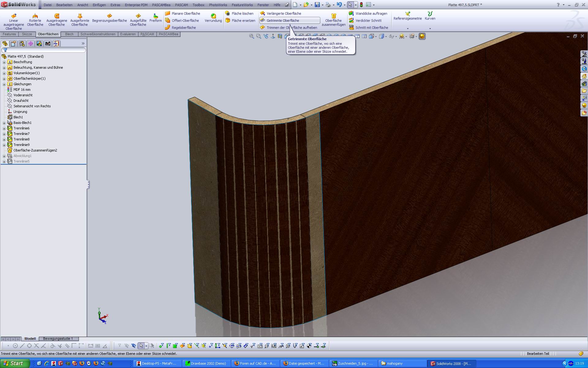Activate Getrimmte Oberfläche command
The image size is (588, 368).
[290, 21]
